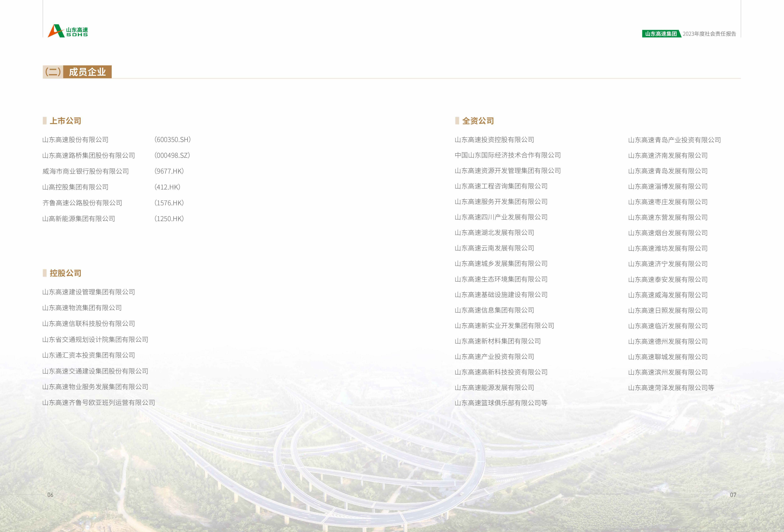Select 山东高速齐鲁号欧亚班列运营有限公司
This screenshot has height=532, width=784.
click(x=99, y=402)
